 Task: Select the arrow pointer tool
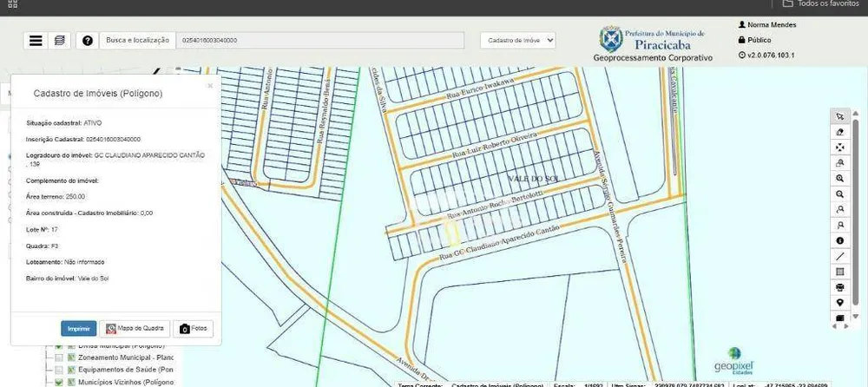pyautogui.click(x=839, y=116)
